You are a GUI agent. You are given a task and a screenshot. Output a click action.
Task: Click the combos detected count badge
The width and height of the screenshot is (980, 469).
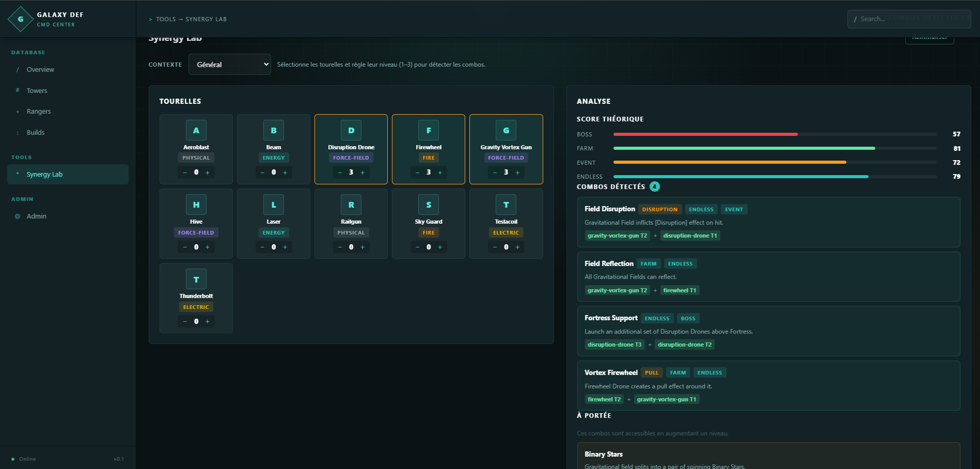pos(654,186)
